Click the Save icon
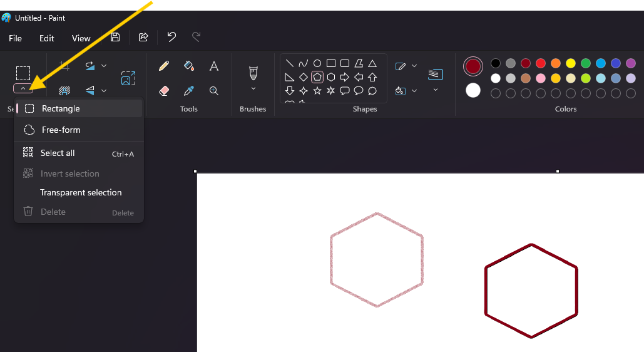 [115, 37]
